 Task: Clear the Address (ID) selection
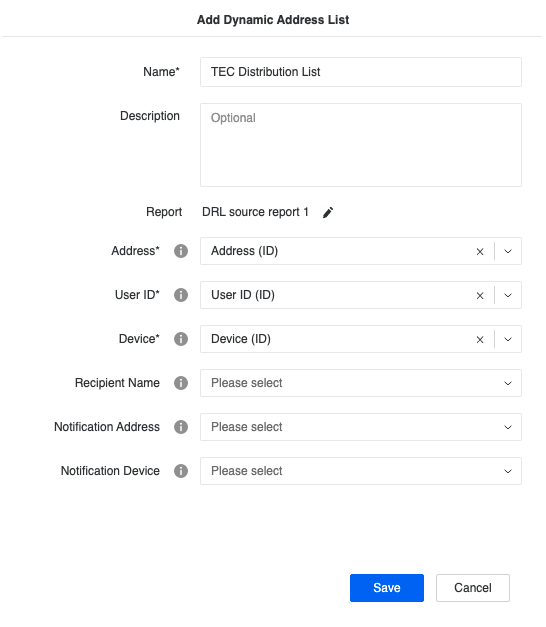tap(480, 252)
